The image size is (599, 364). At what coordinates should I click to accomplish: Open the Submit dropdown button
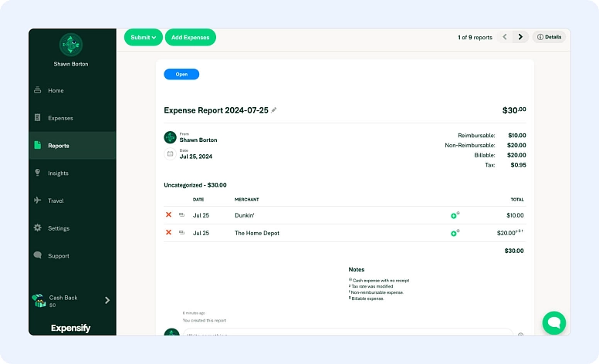(x=144, y=37)
